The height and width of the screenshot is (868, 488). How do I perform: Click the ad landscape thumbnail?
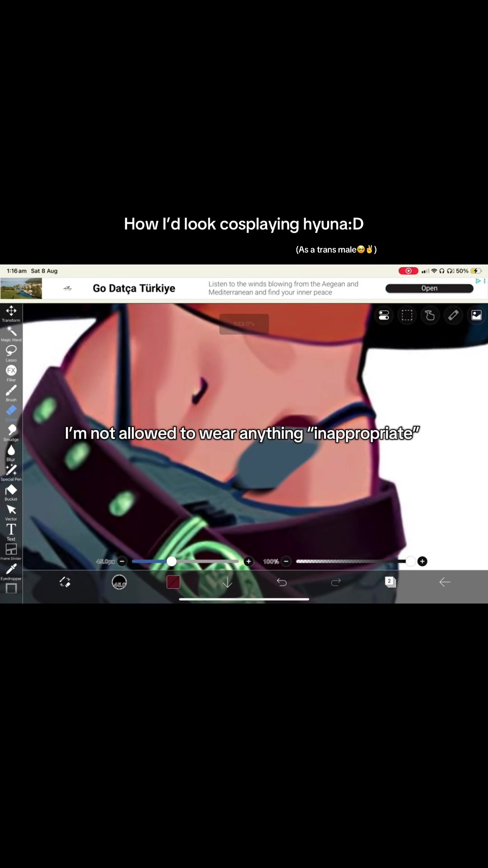[21, 288]
